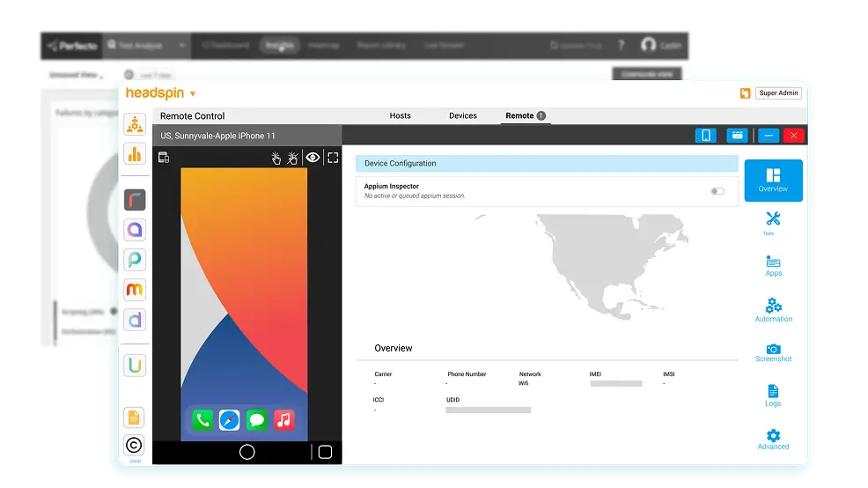Select the dark 'r' app sidebar icon

click(x=135, y=200)
